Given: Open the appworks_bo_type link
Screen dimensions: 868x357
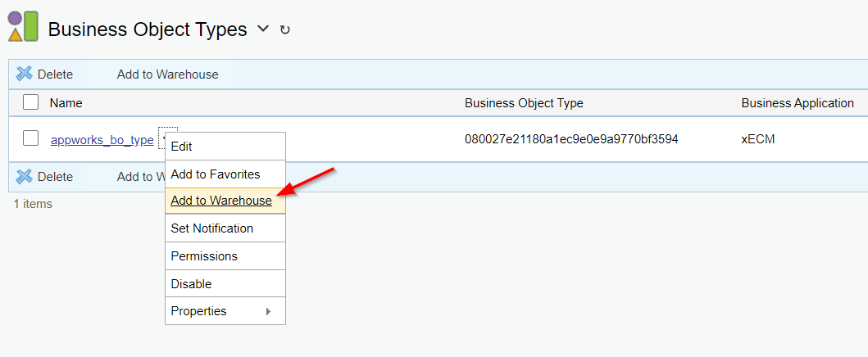Looking at the screenshot, I should point(102,140).
